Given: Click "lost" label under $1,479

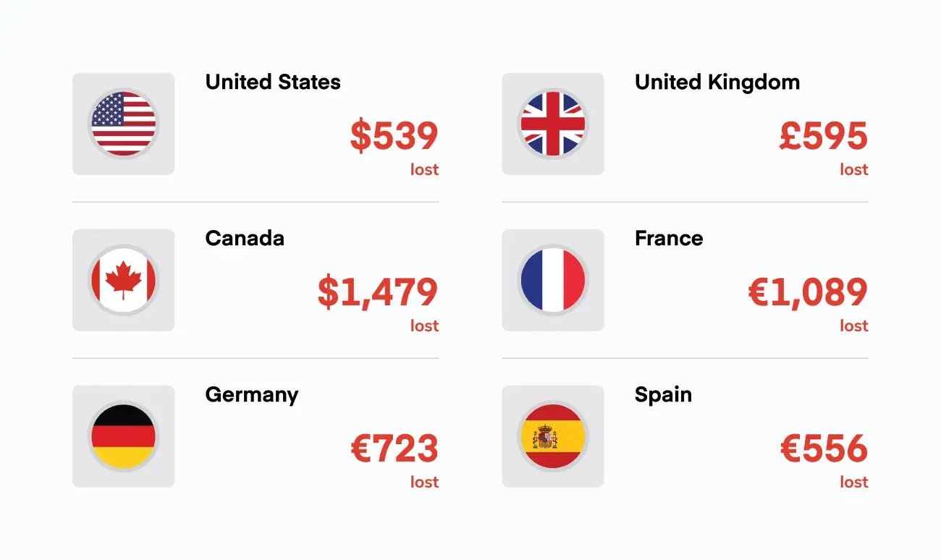Looking at the screenshot, I should coord(424,326).
